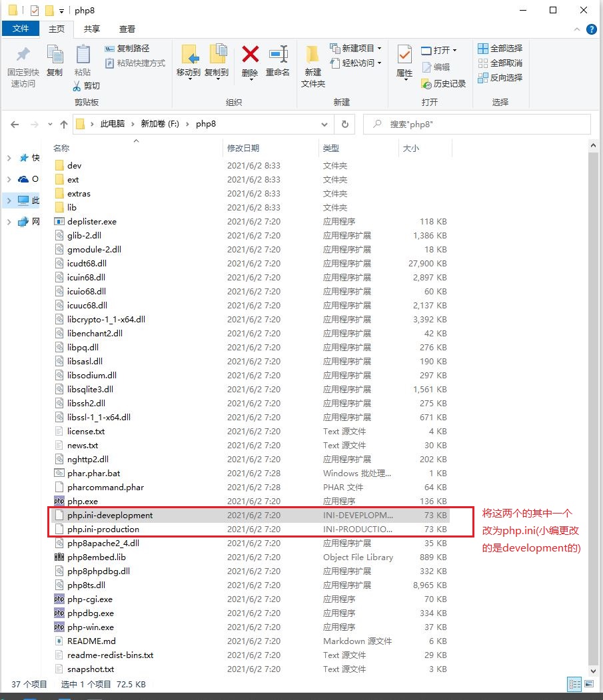Image resolution: width=603 pixels, height=700 pixels.
Task: Open the address bar history dropdown
Action: click(x=324, y=124)
